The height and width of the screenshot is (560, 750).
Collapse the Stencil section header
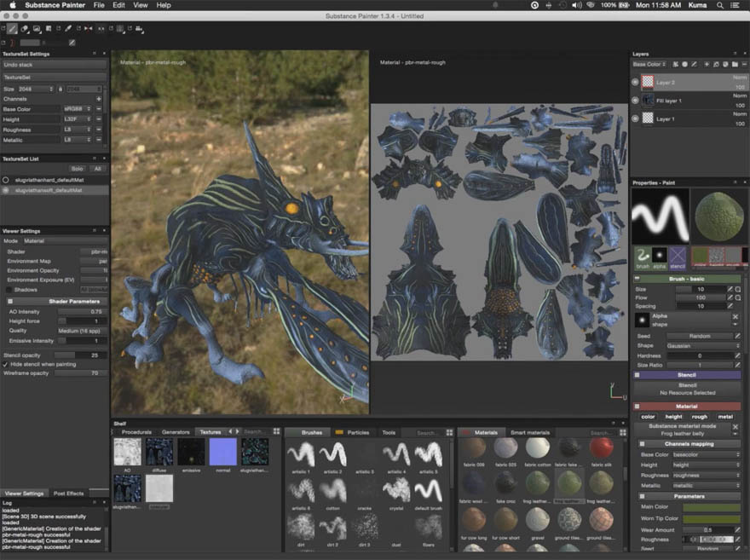[687, 375]
